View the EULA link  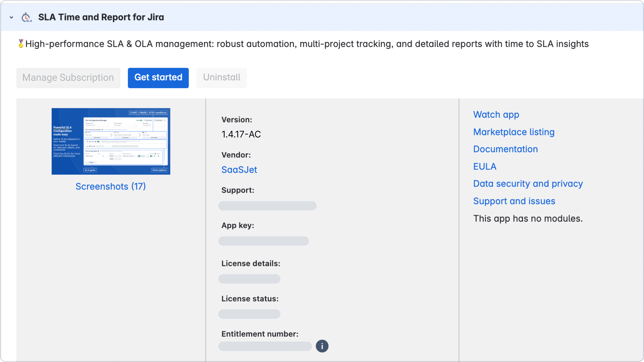click(x=484, y=166)
